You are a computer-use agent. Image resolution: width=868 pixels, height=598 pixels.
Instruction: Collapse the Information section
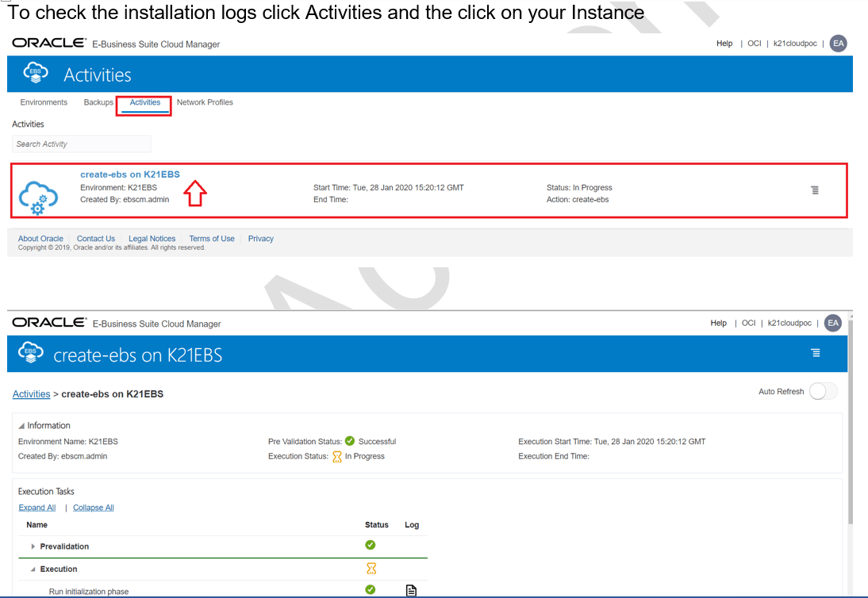(21, 426)
